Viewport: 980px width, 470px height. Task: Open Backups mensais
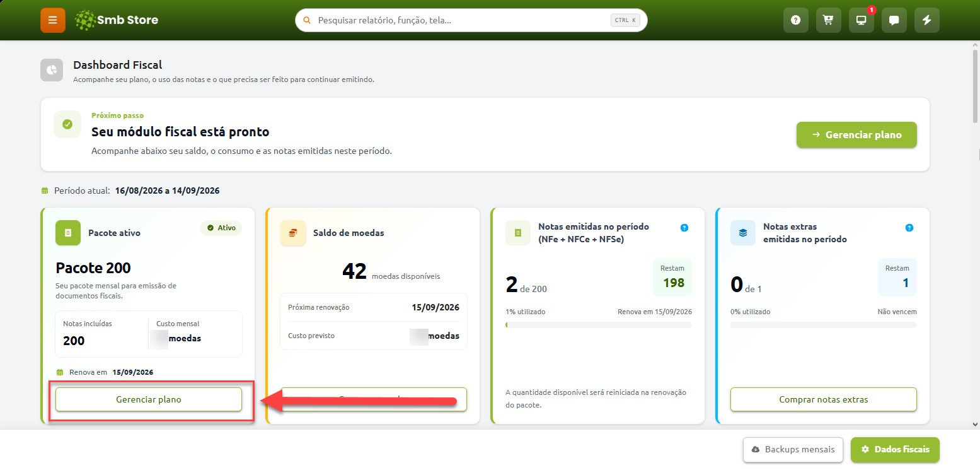point(793,450)
